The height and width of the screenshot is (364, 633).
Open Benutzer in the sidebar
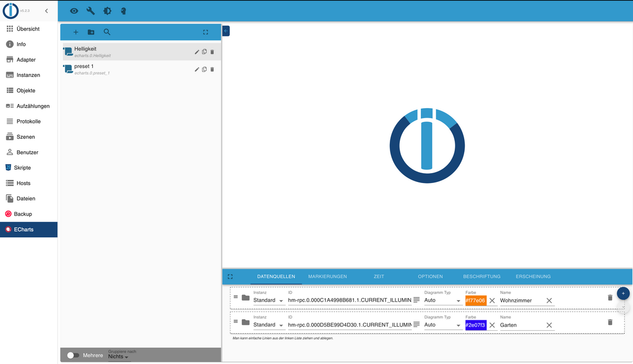click(29, 152)
